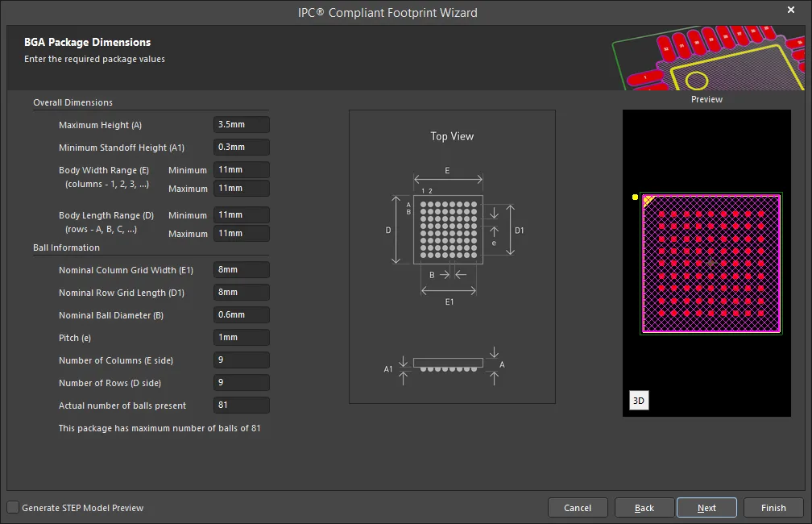
Task: Click the Overall Dimensions heading
Action: coord(73,102)
